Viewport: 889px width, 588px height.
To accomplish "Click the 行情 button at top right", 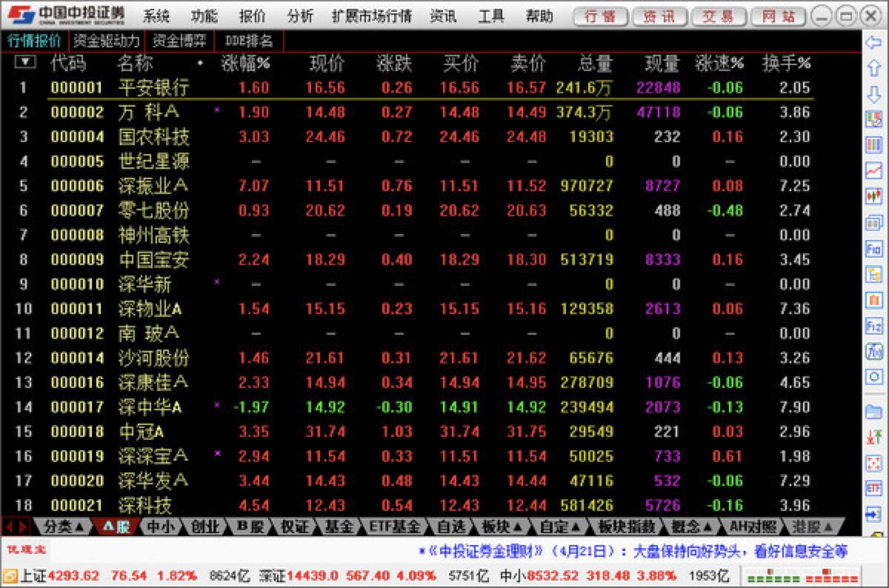I will point(601,16).
